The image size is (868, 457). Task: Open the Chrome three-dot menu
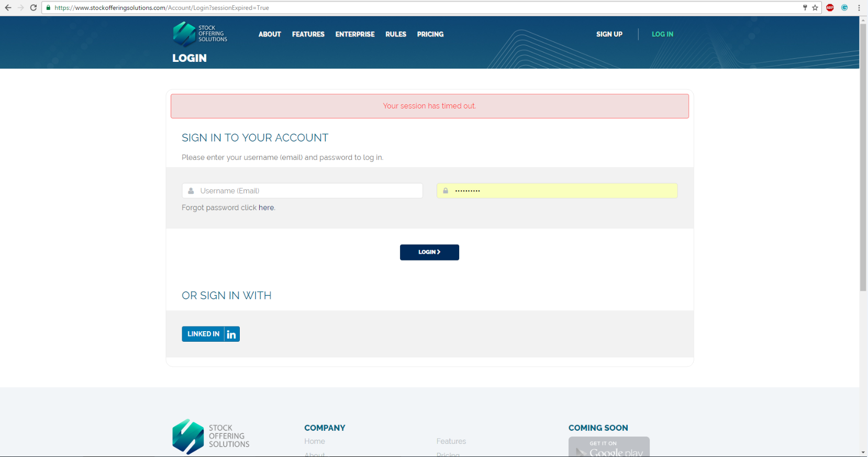[x=859, y=8]
